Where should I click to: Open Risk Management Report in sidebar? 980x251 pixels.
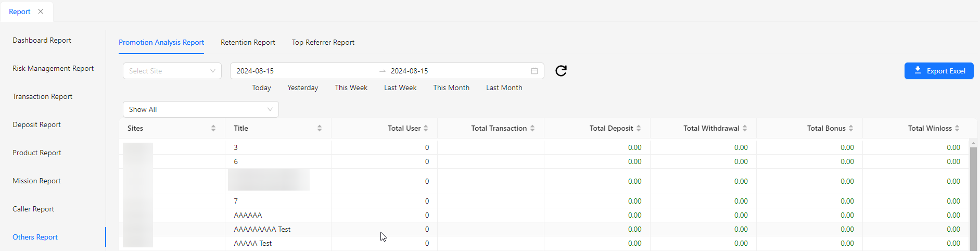(53, 68)
